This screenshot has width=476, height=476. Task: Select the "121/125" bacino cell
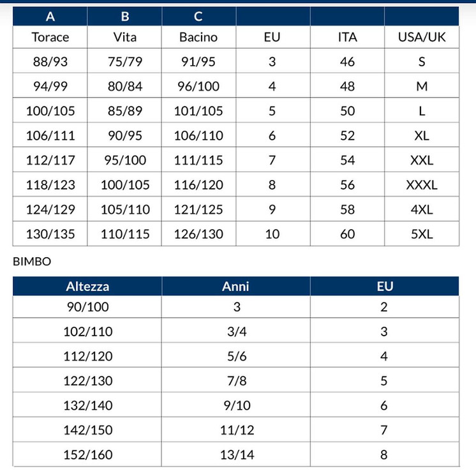[x=198, y=209]
